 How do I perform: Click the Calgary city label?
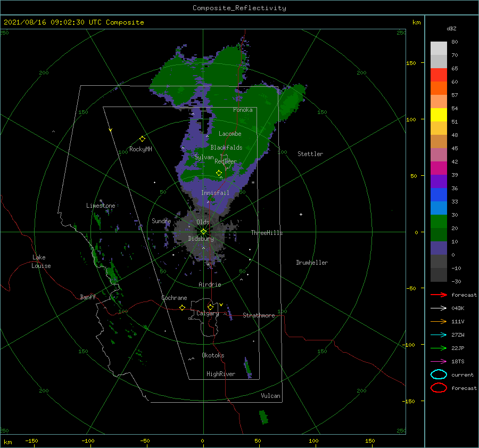tap(208, 313)
